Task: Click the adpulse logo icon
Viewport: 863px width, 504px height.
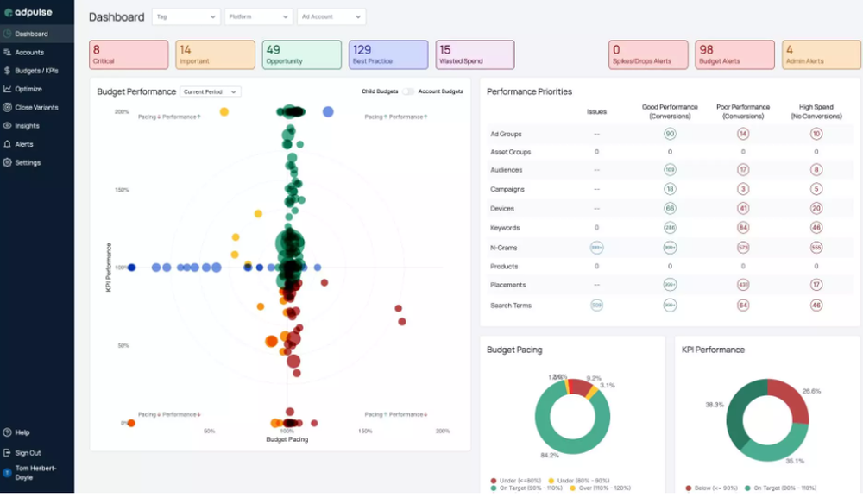Action: 9,13
